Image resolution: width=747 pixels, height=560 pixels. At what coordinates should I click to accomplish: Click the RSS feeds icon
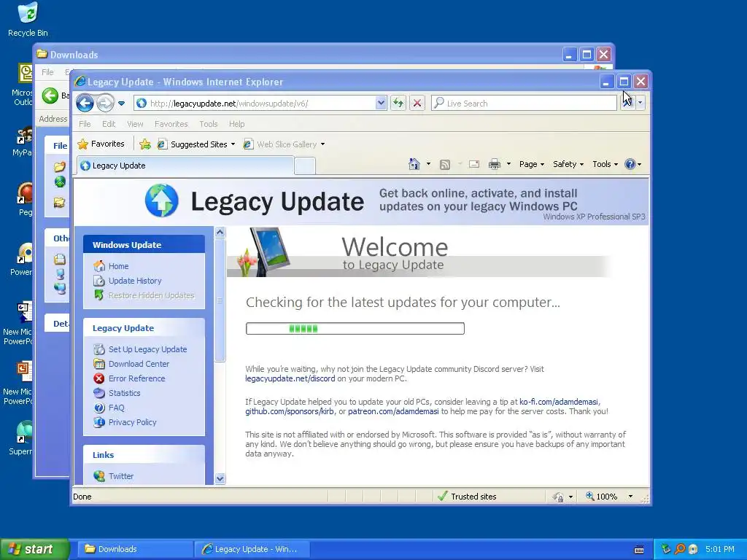(x=445, y=165)
